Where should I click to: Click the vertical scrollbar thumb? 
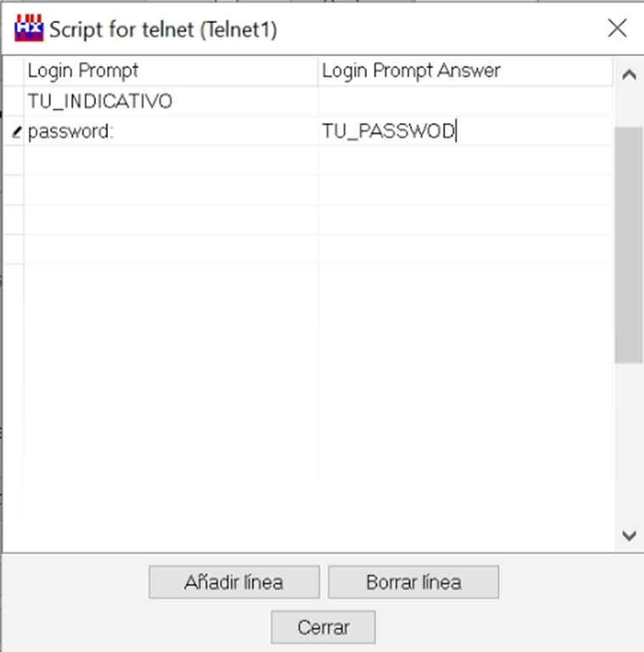pyautogui.click(x=629, y=246)
